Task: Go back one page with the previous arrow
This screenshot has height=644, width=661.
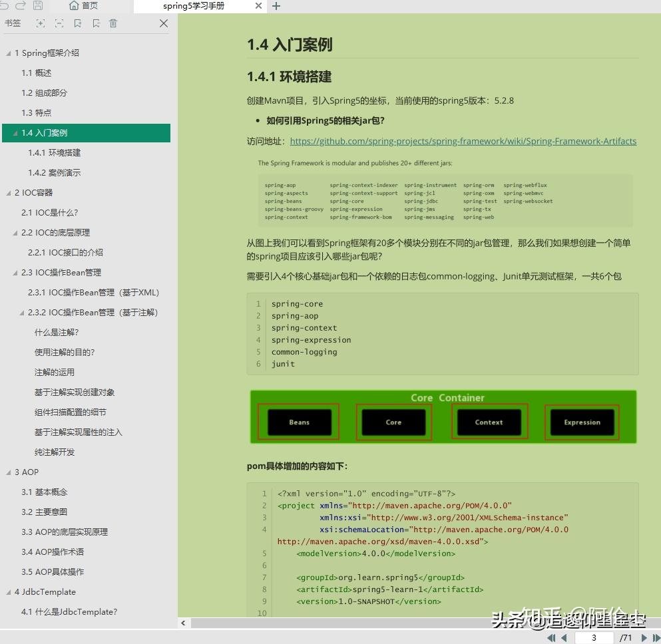Action: pos(564,637)
